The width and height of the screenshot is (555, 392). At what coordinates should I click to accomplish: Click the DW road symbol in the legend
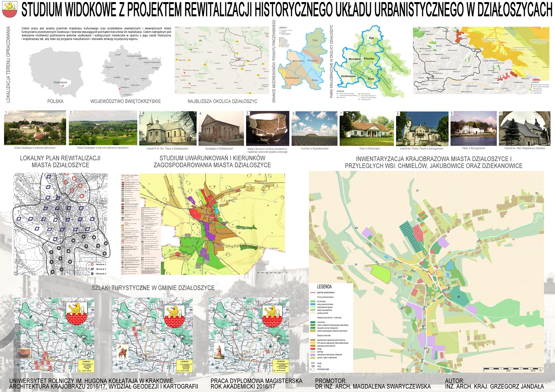[313, 366]
